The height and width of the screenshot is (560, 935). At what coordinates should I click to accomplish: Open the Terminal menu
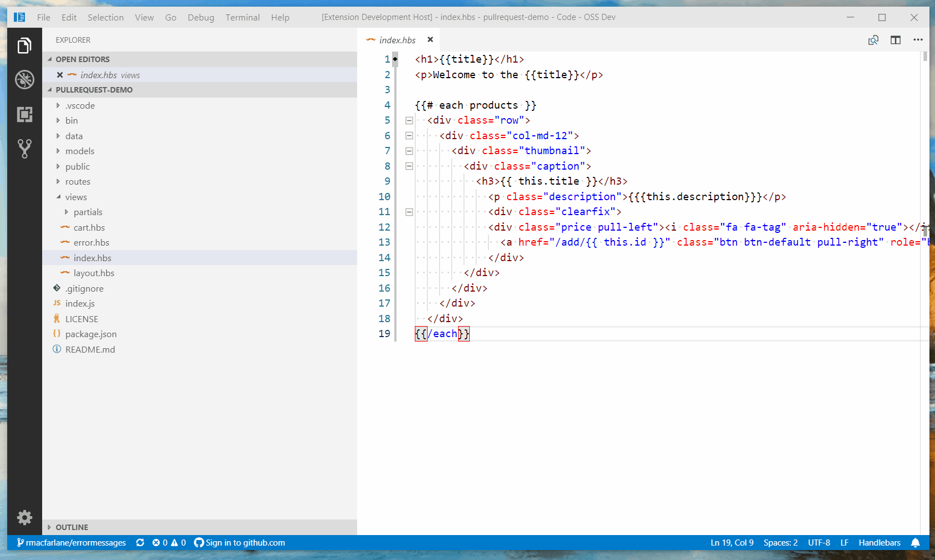tap(242, 17)
